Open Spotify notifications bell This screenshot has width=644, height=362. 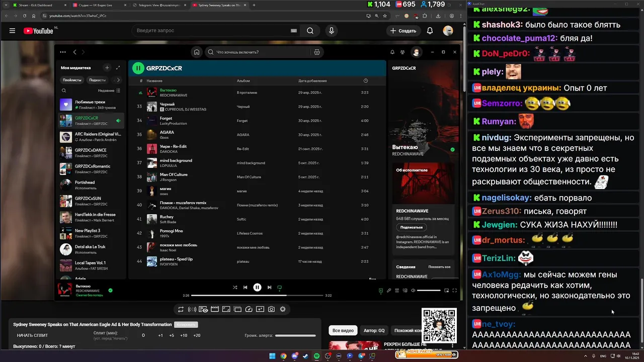tap(392, 52)
